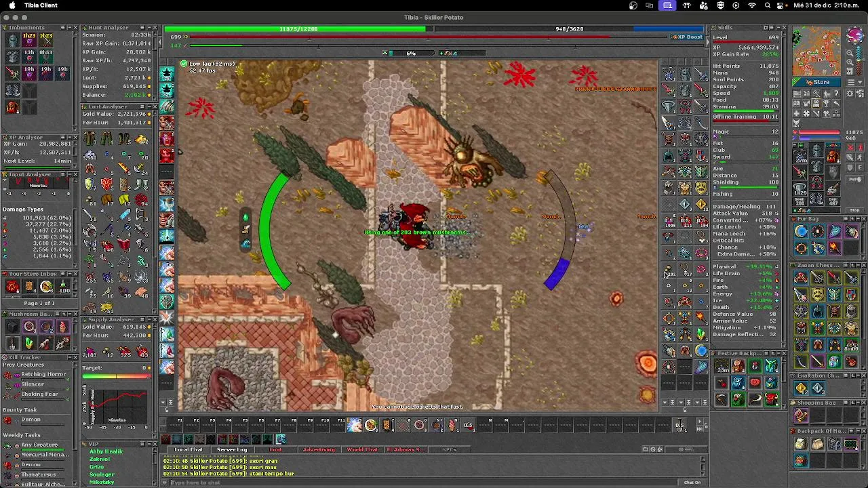Toggle stand while fighting with the red standing figure

[x=859, y=147]
